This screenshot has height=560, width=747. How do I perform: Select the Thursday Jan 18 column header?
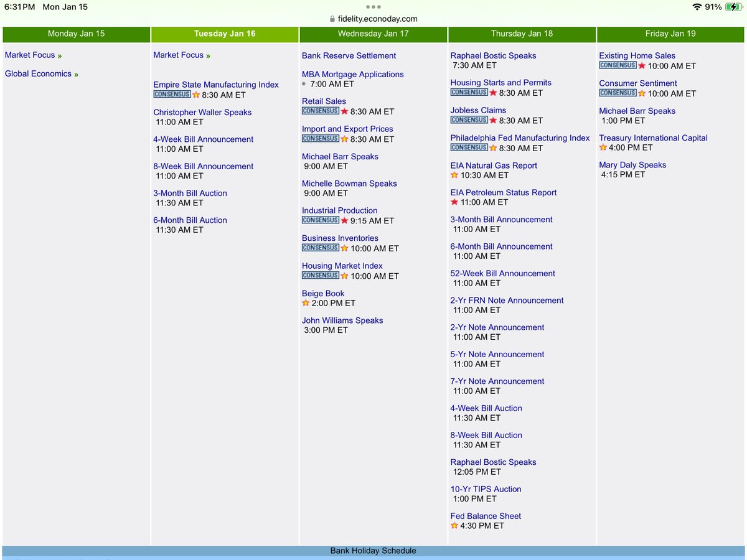click(522, 34)
